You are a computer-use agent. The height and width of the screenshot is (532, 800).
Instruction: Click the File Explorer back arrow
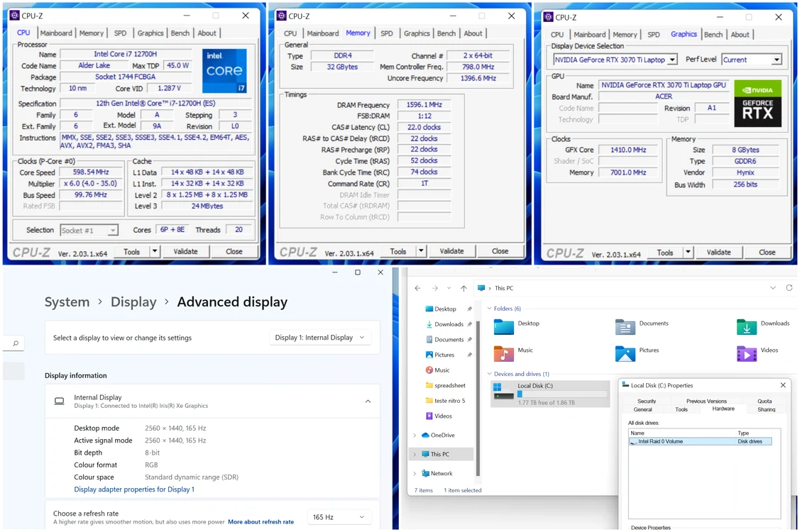point(418,288)
